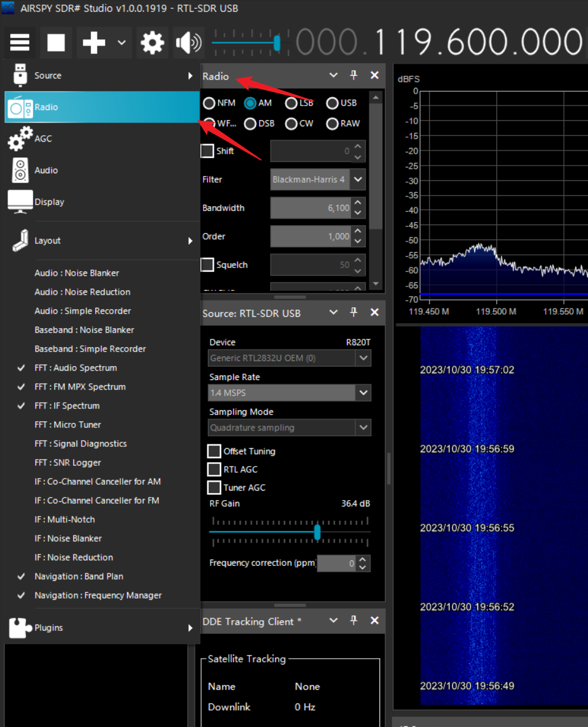Image resolution: width=588 pixels, height=727 pixels.
Task: Mute audio using the speaker icon
Action: (188, 43)
